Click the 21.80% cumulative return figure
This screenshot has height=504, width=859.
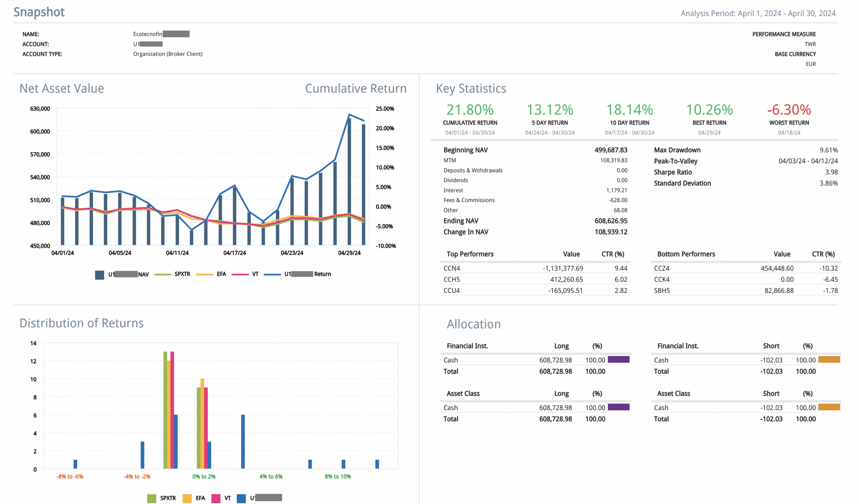(470, 110)
